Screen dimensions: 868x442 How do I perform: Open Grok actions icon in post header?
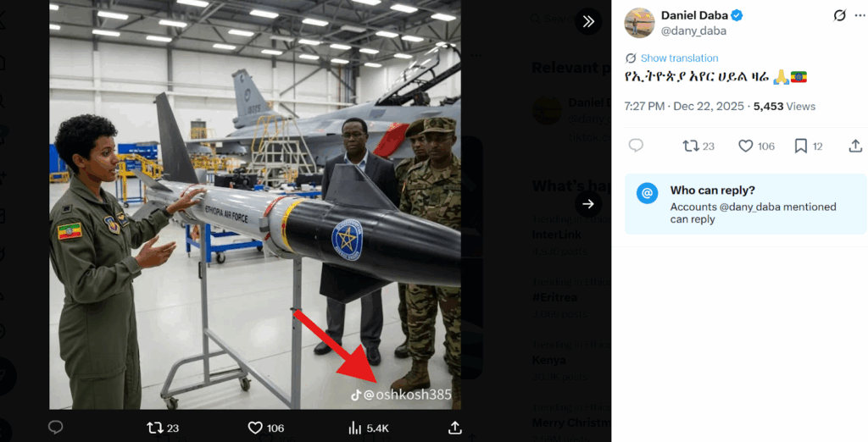(x=840, y=15)
